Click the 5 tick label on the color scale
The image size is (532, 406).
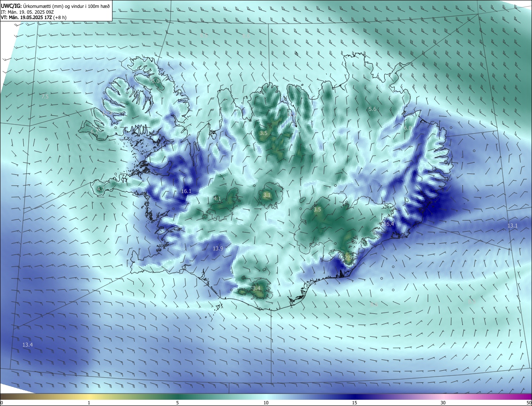click(177, 403)
